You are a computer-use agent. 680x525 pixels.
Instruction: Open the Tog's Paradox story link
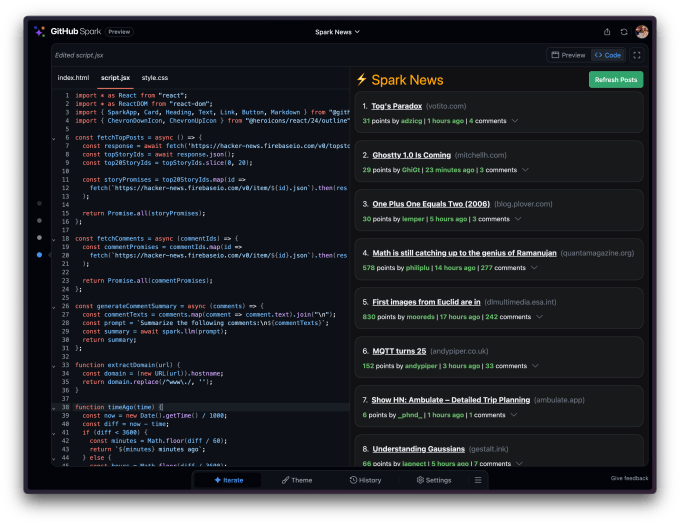[396, 106]
